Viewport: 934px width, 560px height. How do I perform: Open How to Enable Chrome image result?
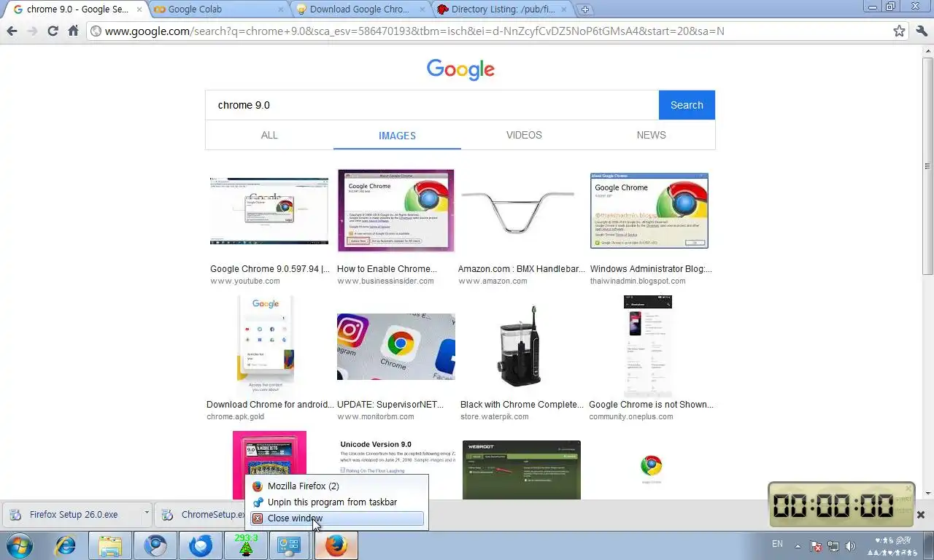point(396,211)
